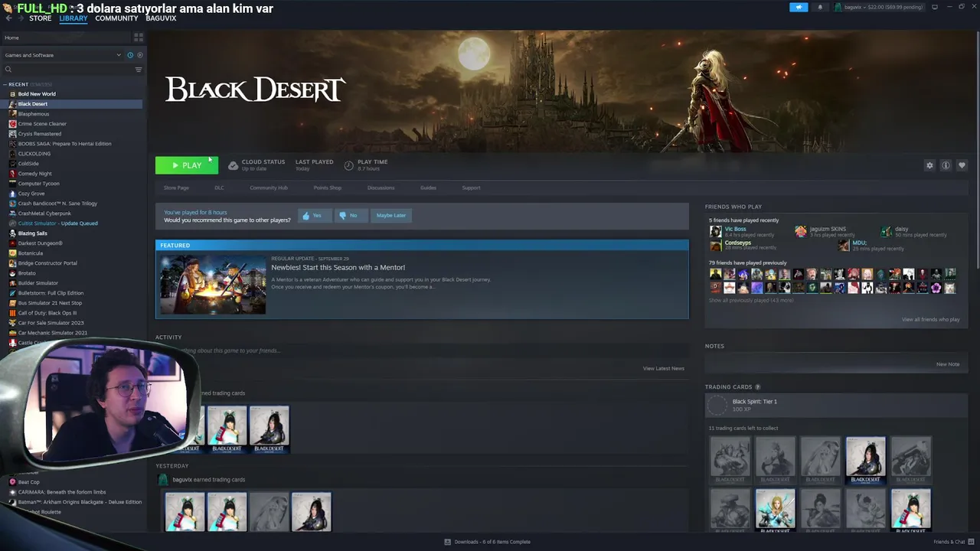Open the Games and Software filter dropdown
980x551 pixels.
pyautogui.click(x=63, y=55)
